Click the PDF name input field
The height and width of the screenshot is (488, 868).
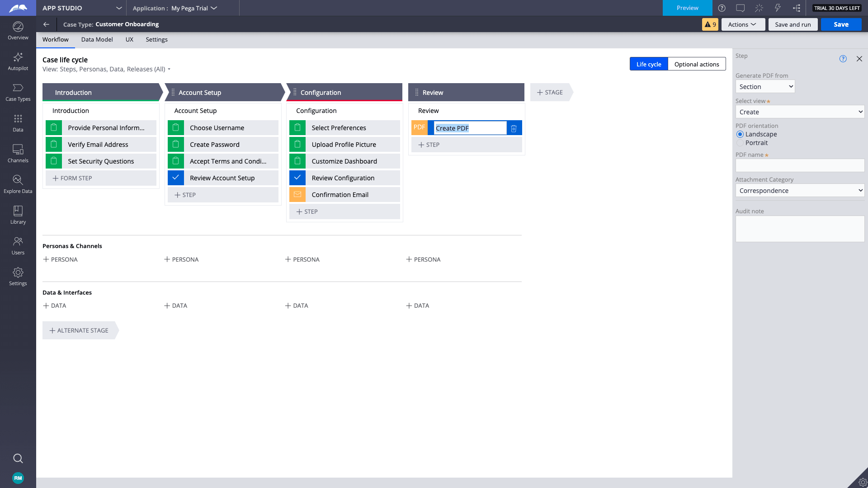(800, 165)
